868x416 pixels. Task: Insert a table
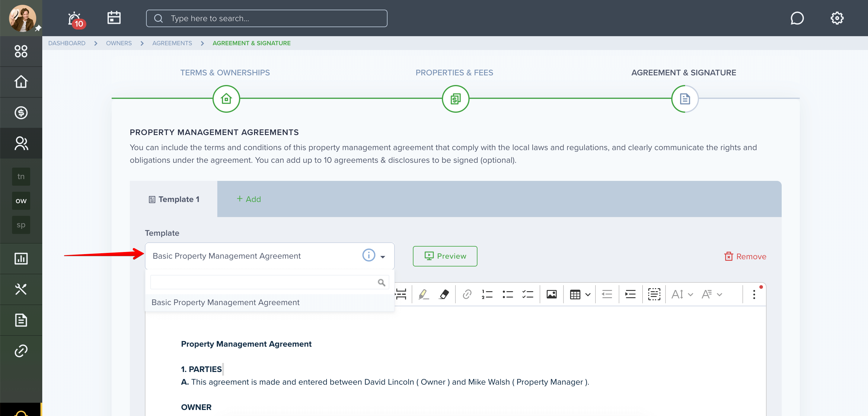[575, 294]
